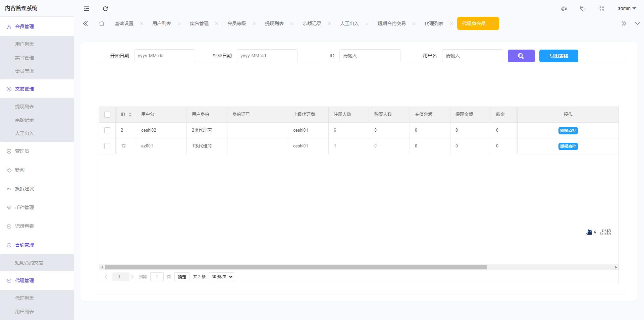Open the admin user dropdown
644x320 pixels.
(x=627, y=9)
